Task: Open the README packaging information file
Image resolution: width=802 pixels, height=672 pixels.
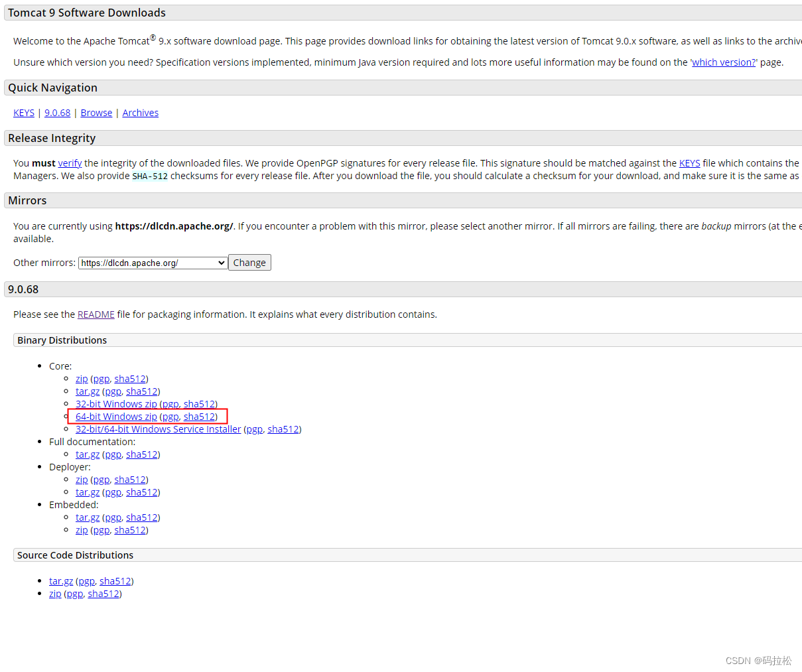Action: (96, 314)
